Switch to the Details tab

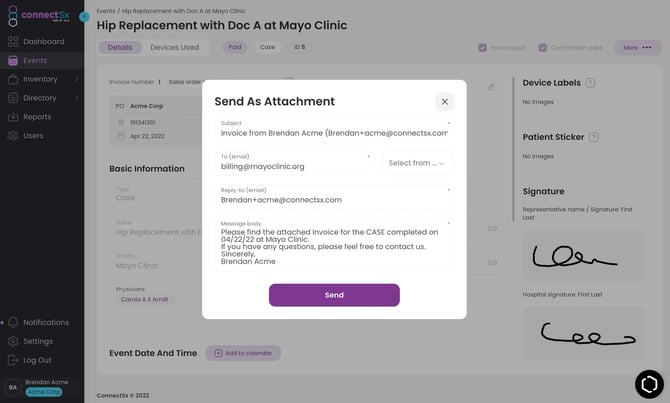120,47
